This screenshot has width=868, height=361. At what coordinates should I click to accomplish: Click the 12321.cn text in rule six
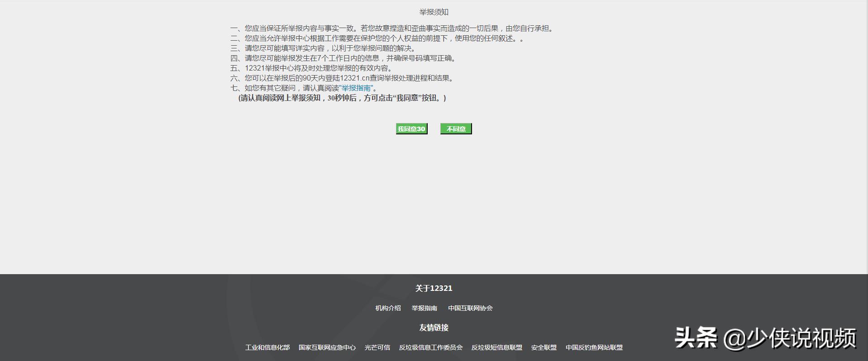(355, 78)
